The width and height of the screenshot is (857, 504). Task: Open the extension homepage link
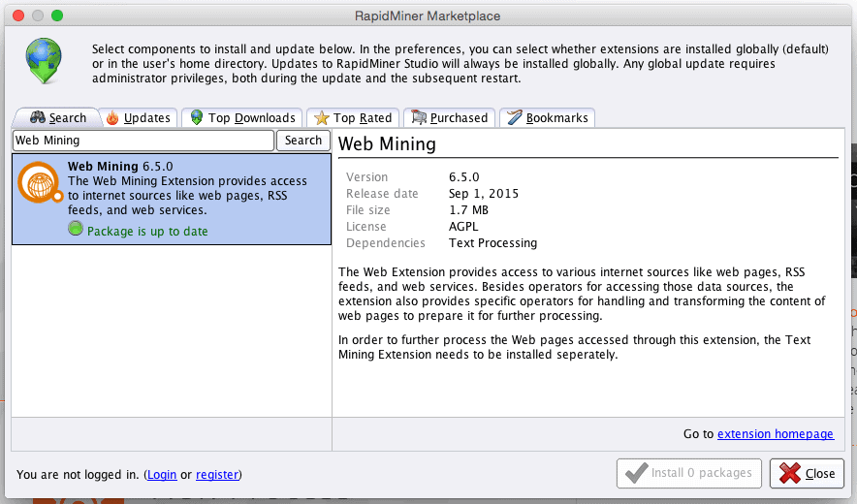775,434
